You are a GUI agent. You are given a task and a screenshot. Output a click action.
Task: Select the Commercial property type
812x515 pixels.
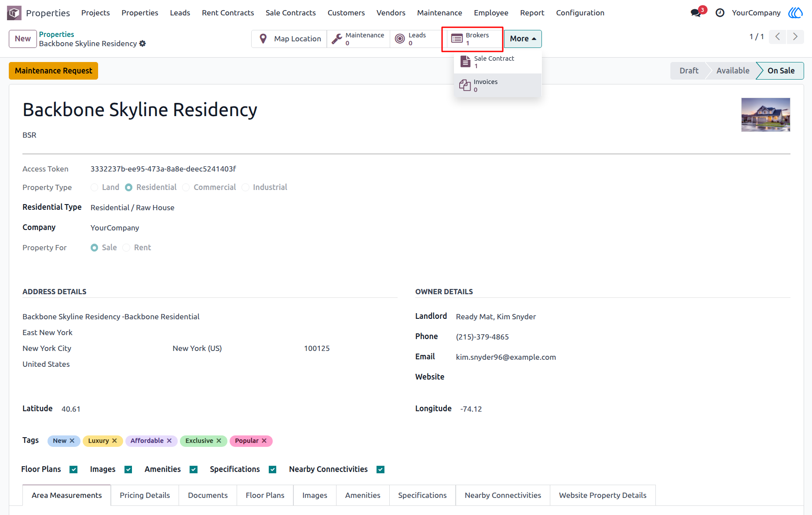[186, 187]
